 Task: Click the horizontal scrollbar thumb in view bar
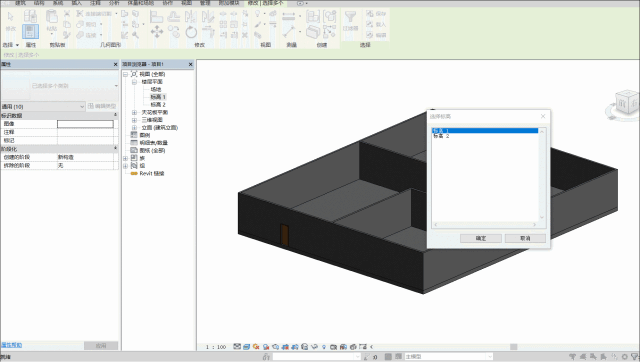513,347
